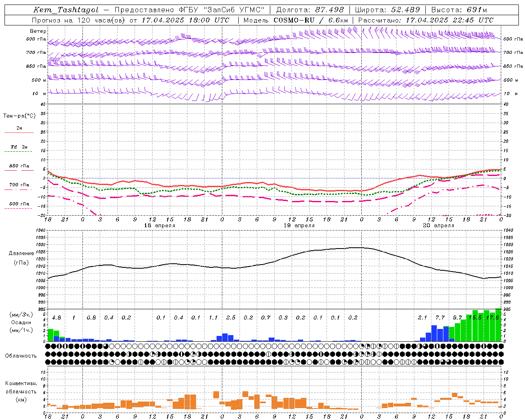Click the 17.6 precipitation total value
Image resolution: width=525 pixels, height=420 pixels.
pyautogui.click(x=492, y=318)
